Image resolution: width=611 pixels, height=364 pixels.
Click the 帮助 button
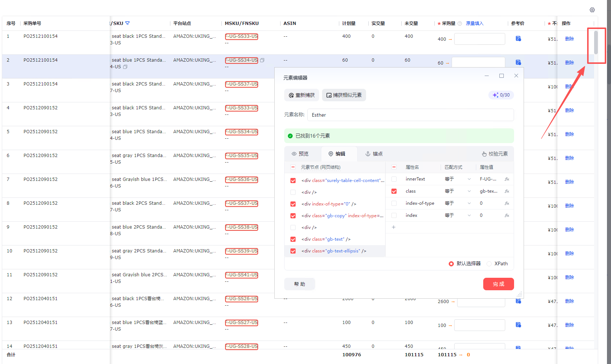[300, 284]
